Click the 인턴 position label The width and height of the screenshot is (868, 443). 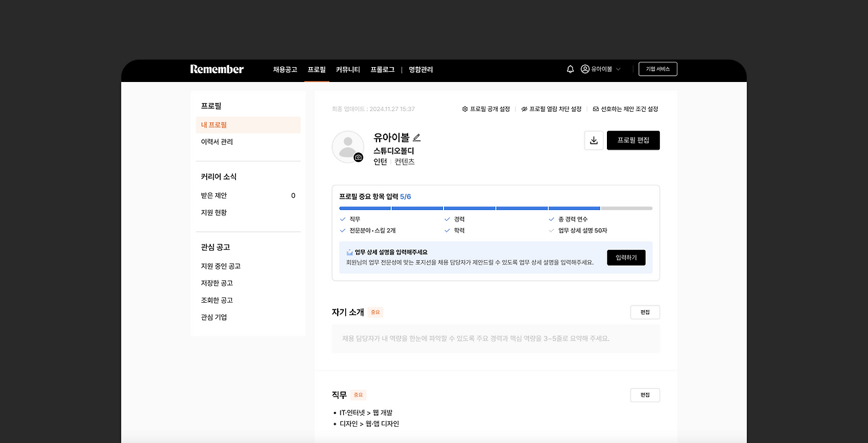(380, 162)
